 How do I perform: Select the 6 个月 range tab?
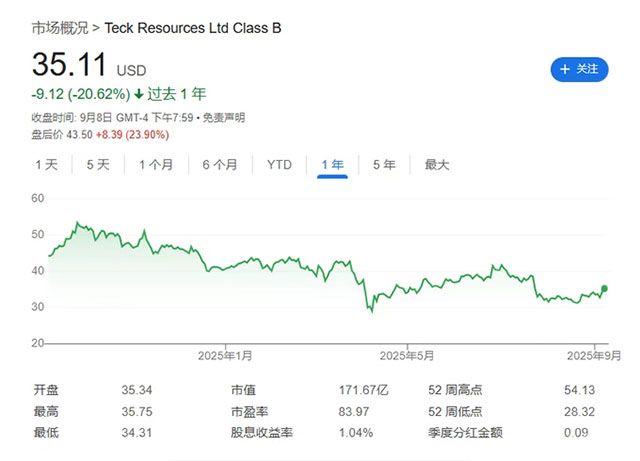pos(220,165)
